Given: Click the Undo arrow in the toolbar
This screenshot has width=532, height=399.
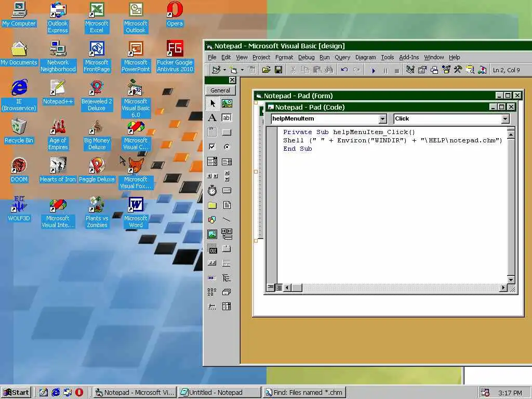Looking at the screenshot, I should 344,70.
